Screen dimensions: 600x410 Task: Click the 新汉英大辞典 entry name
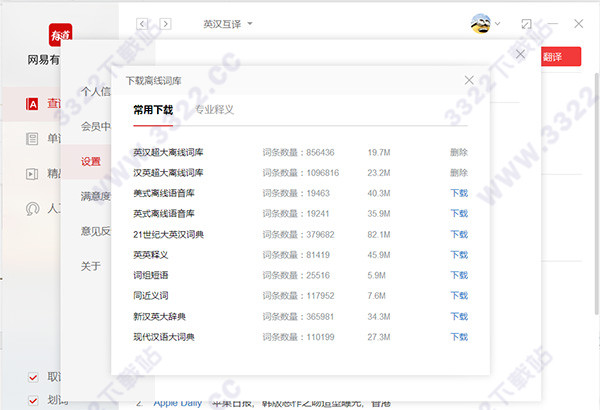(159, 317)
